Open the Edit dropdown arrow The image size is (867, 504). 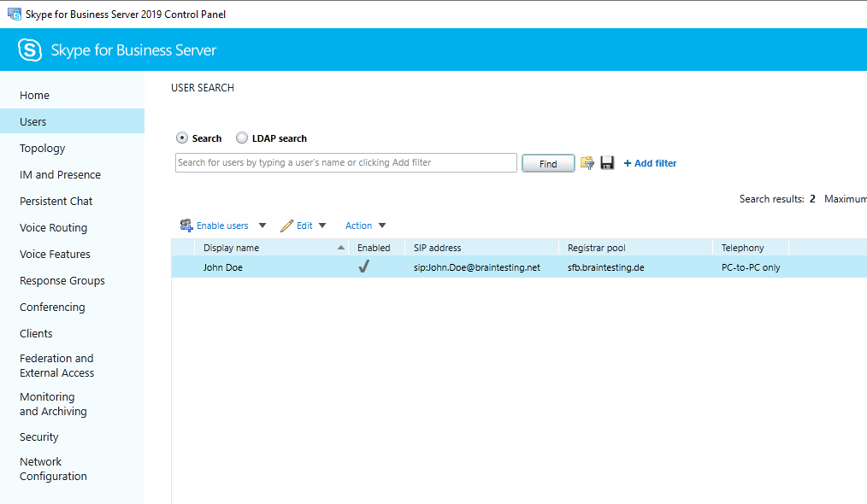(322, 226)
